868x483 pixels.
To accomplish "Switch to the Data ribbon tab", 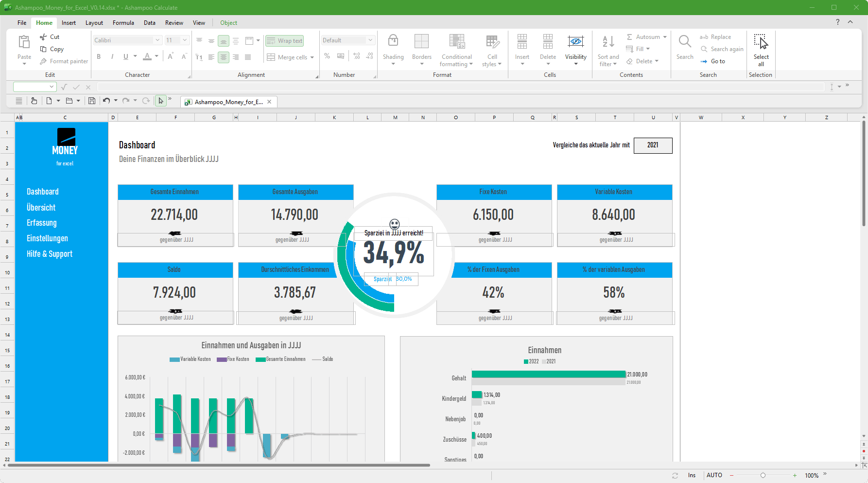I will point(150,23).
